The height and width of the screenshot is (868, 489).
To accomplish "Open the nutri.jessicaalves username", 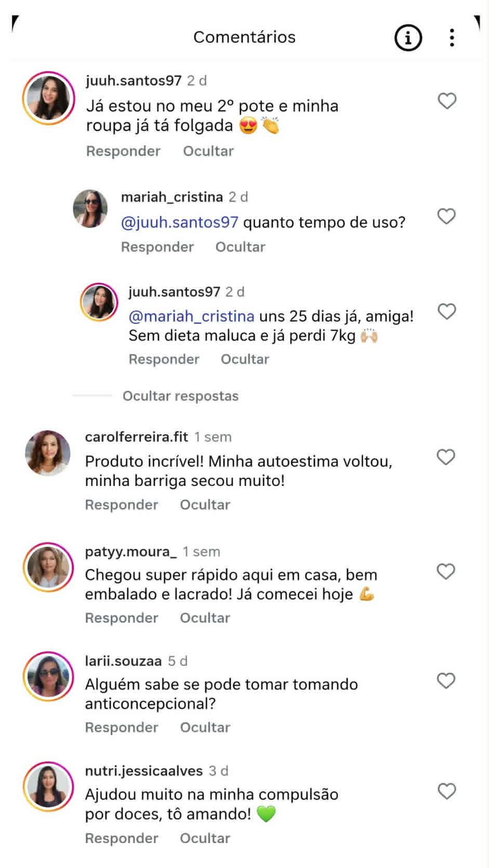I will 144,771.
